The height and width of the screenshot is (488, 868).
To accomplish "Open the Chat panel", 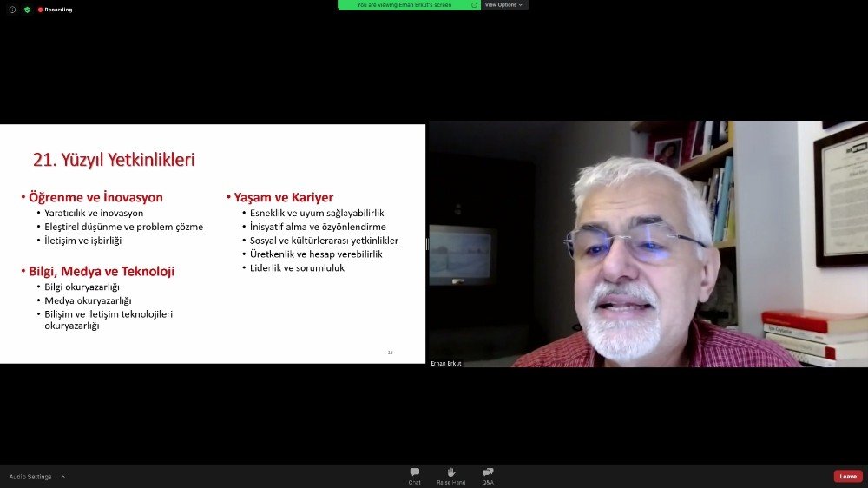I will coord(415,476).
